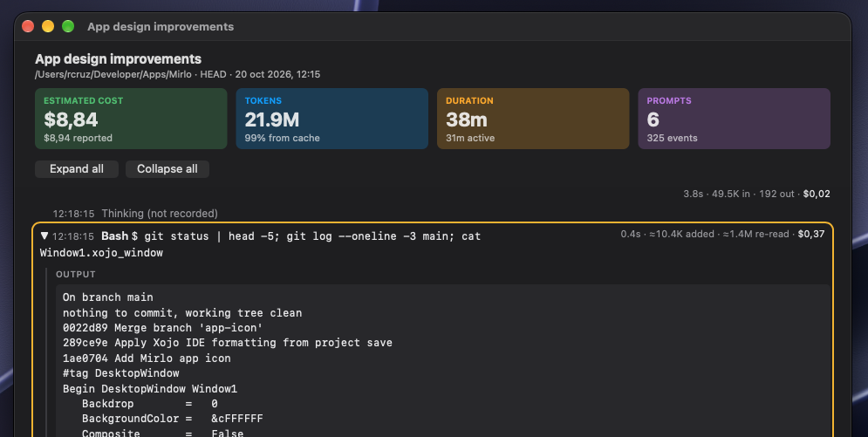This screenshot has height=437, width=868.
Task: Click the project path /Users/rcruz/Developer/Apps/Mirlo text
Action: click(113, 74)
